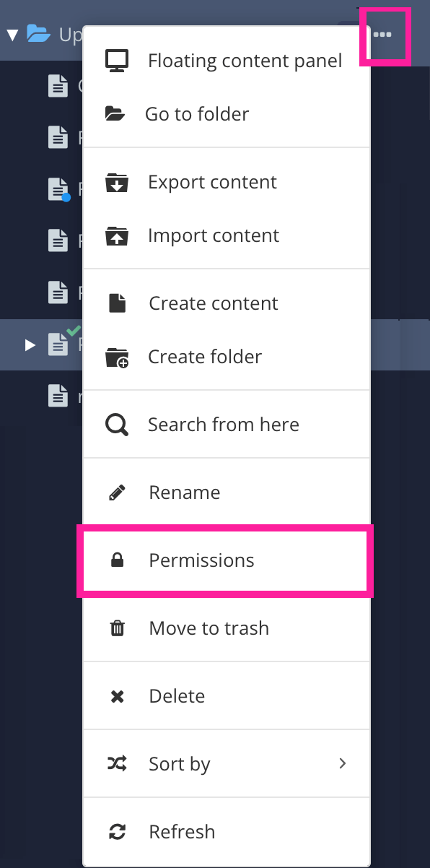
Task: Click the Delete X icon
Action: point(115,695)
